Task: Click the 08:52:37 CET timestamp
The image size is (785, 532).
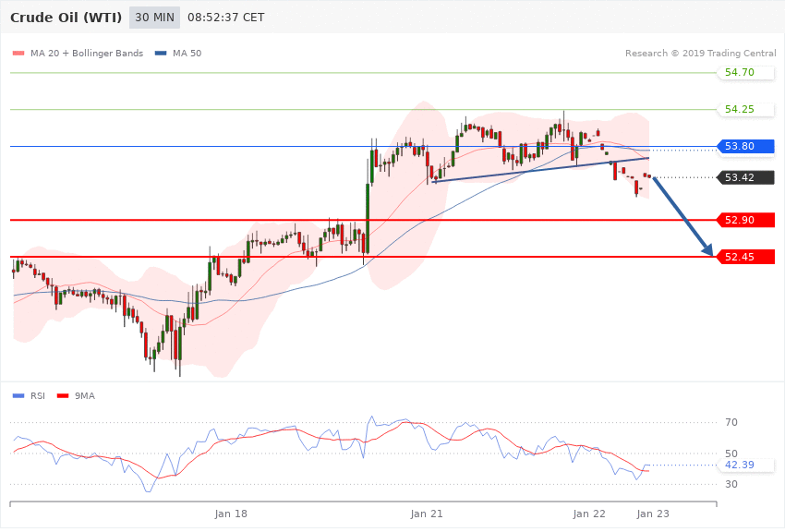Action: click(x=225, y=18)
